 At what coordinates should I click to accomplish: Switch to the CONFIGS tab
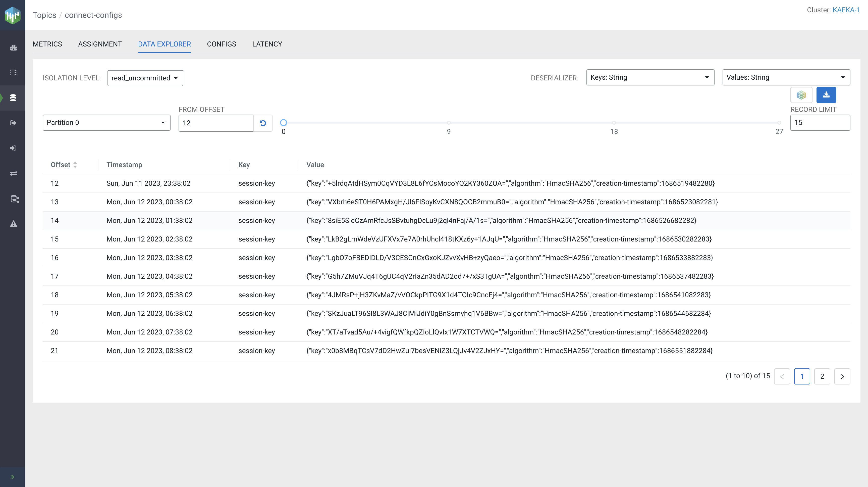coord(221,44)
